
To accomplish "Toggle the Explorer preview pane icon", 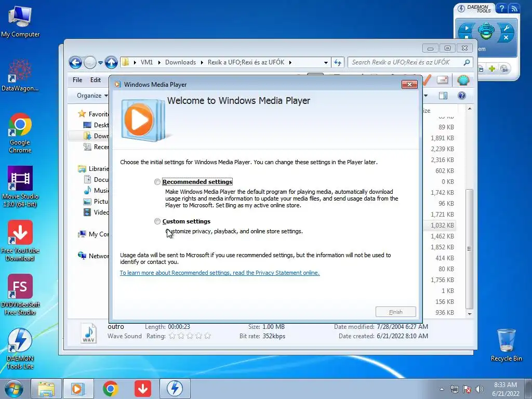I will (443, 96).
